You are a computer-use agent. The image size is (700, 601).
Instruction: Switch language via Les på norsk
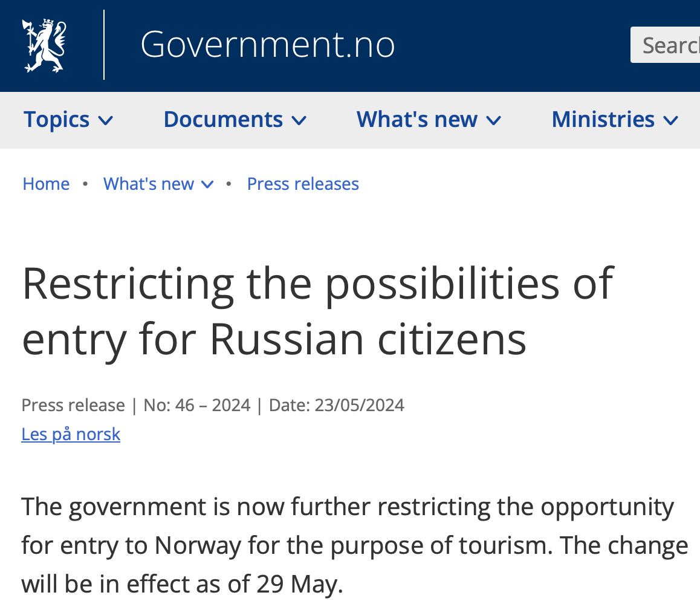click(x=71, y=434)
